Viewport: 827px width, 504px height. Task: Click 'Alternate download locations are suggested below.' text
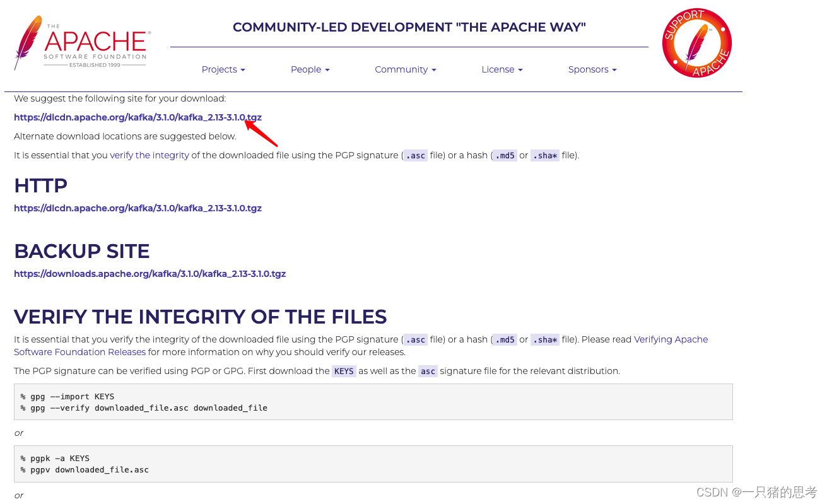click(x=125, y=136)
